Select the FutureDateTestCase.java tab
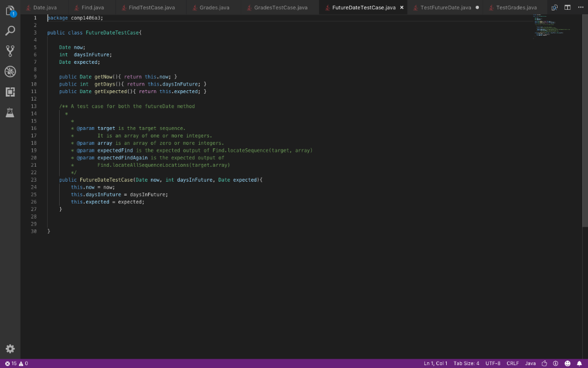588x368 pixels. 363,7
